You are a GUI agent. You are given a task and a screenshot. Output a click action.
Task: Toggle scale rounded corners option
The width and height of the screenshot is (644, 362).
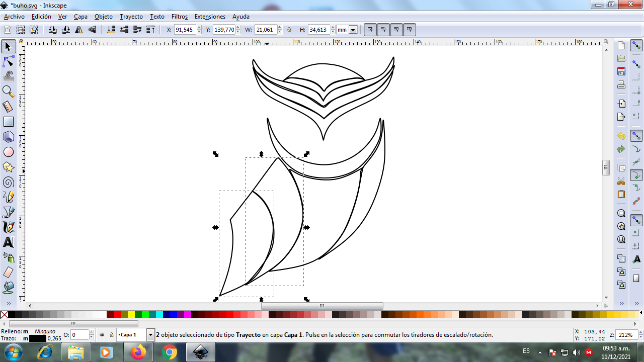[x=383, y=30]
